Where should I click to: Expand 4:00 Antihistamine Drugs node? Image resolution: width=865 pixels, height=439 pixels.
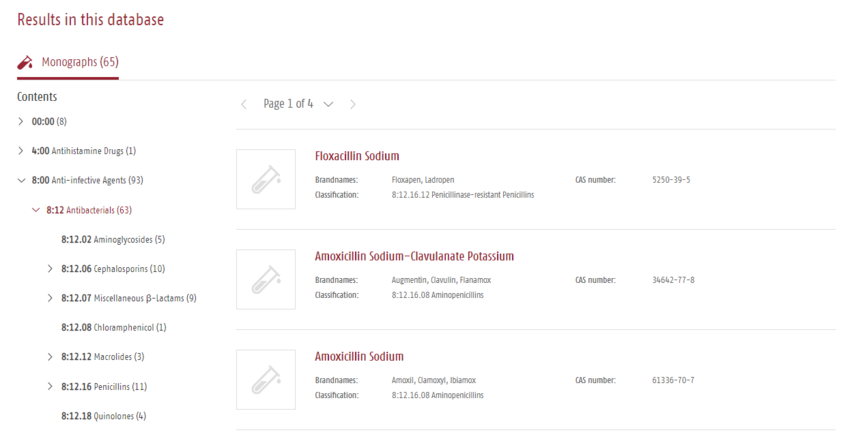click(x=21, y=151)
